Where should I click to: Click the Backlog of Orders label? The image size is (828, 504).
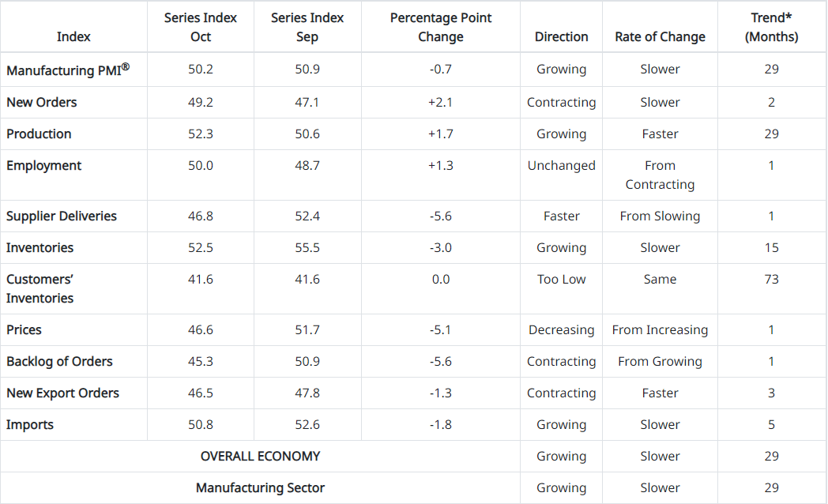59,361
